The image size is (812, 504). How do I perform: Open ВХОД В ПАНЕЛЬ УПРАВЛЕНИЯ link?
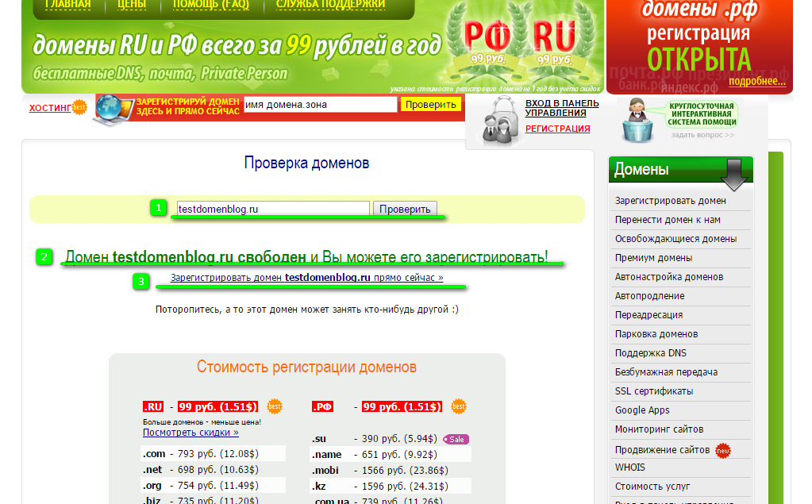click(x=562, y=108)
